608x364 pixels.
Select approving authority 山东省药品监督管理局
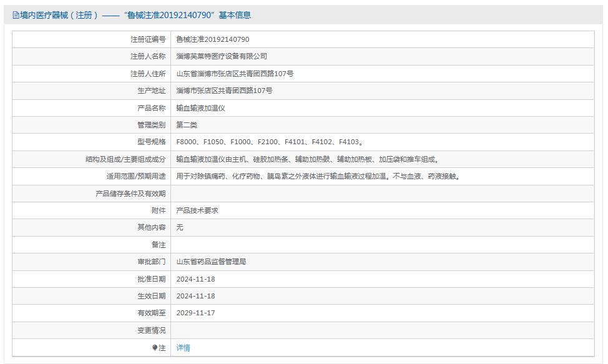click(x=211, y=262)
